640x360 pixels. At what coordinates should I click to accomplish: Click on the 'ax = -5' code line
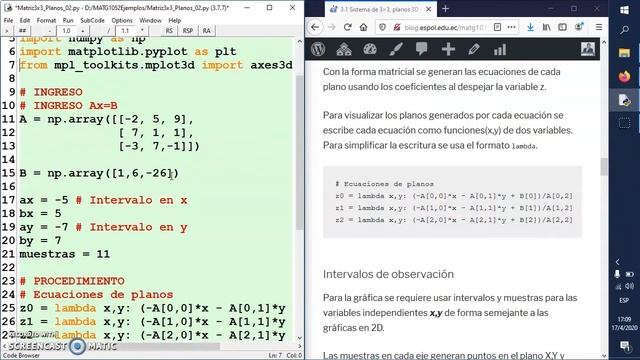(x=103, y=200)
